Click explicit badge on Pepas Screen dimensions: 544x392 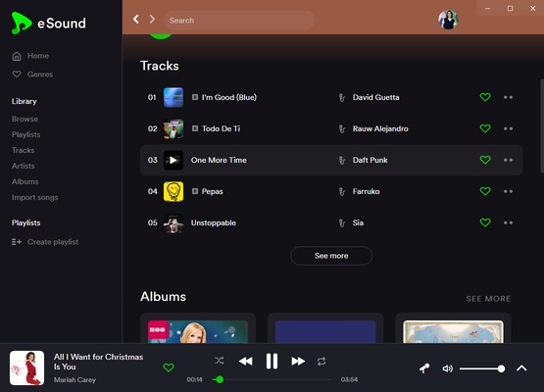(x=195, y=191)
